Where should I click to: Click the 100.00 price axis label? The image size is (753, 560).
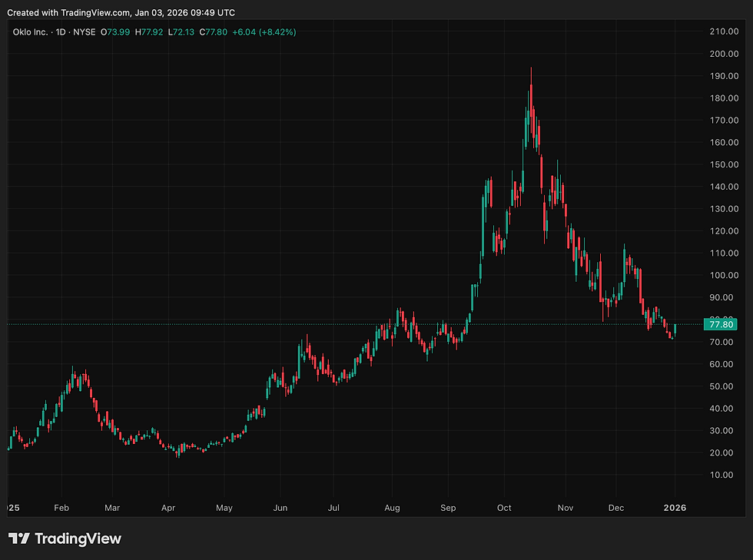tap(724, 275)
